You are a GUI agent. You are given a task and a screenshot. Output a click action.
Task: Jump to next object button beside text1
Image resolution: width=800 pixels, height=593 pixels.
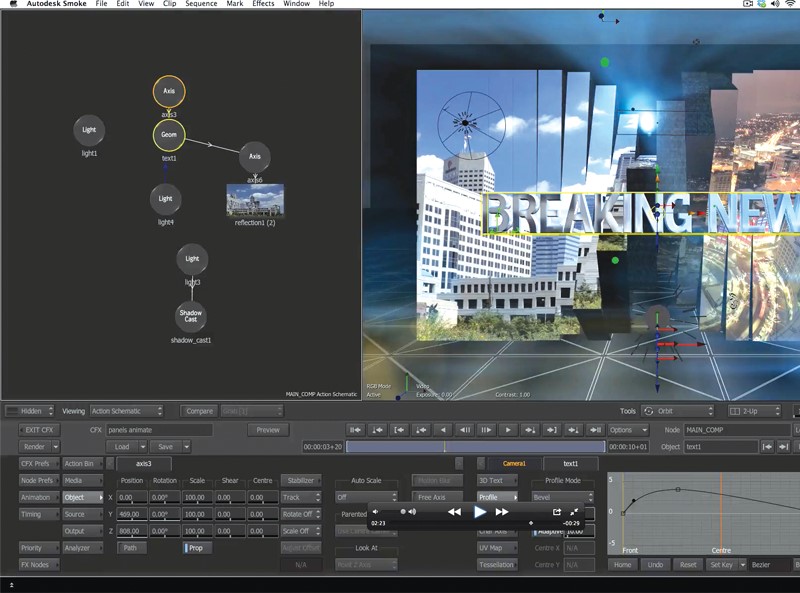point(783,447)
